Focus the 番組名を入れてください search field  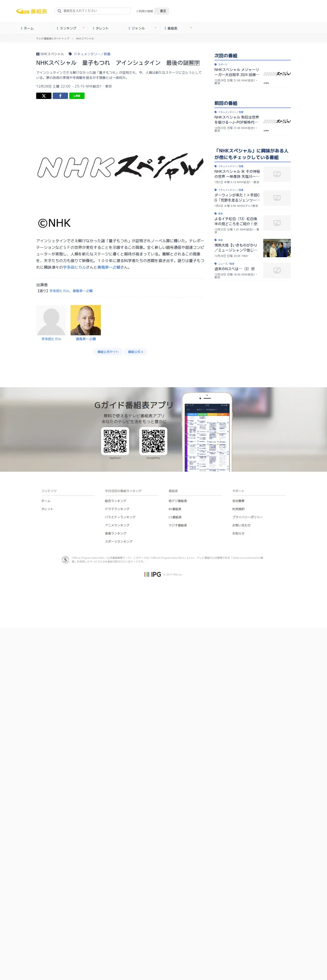pos(92,11)
